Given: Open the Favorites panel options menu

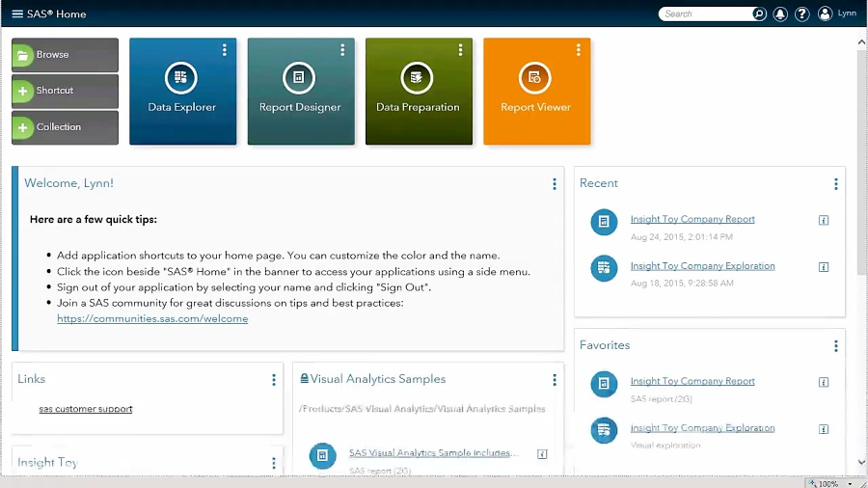Looking at the screenshot, I should tap(836, 346).
